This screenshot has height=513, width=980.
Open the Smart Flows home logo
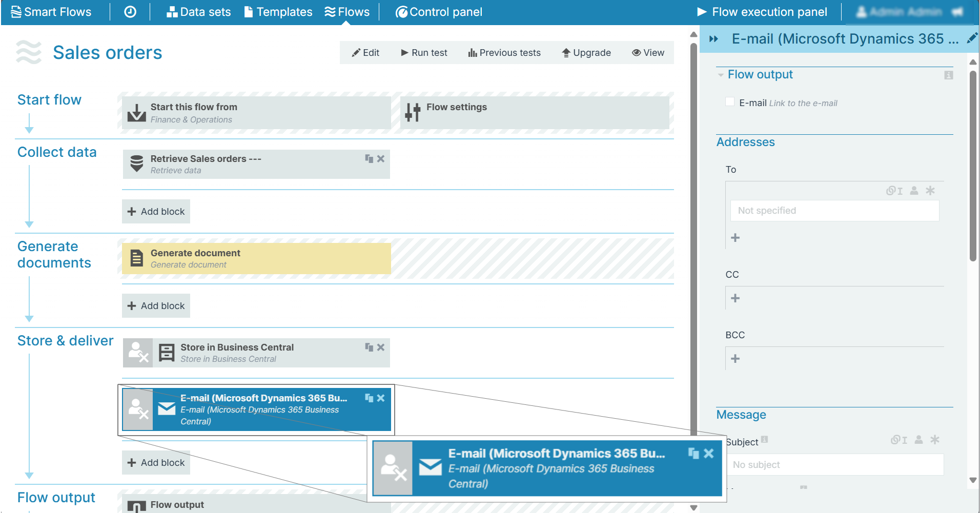click(x=51, y=12)
